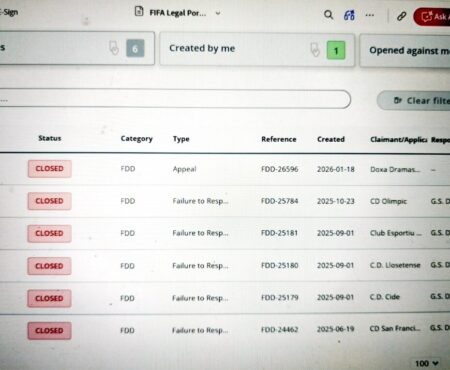This screenshot has width=450, height=370.
Task: Click the document icon before FIFA Legal Por...
Action: (139, 11)
